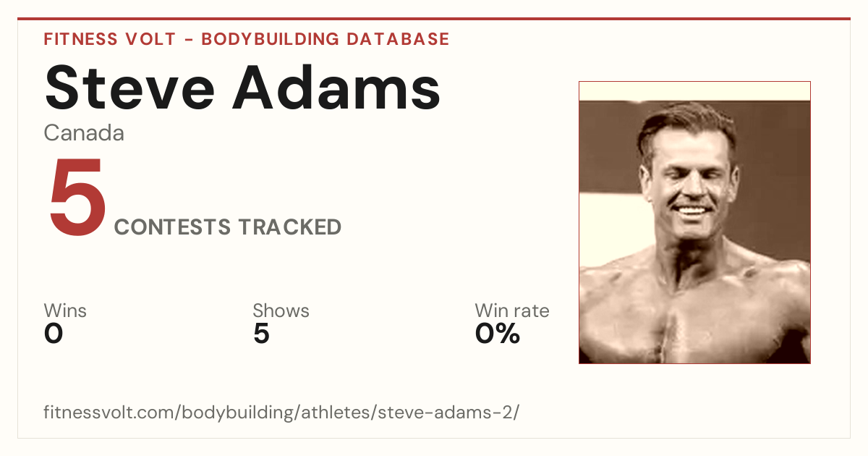The width and height of the screenshot is (868, 456).
Task: Click the word "Adams" in the title
Action: pyautogui.click(x=336, y=87)
